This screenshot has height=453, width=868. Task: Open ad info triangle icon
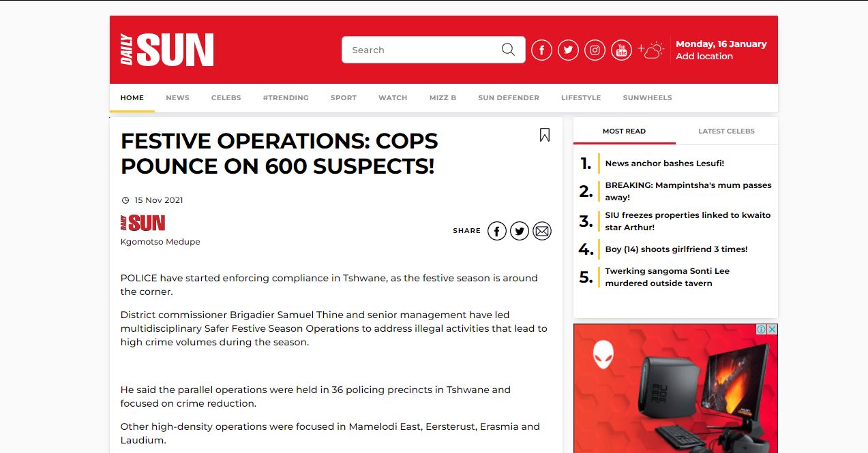[762, 329]
